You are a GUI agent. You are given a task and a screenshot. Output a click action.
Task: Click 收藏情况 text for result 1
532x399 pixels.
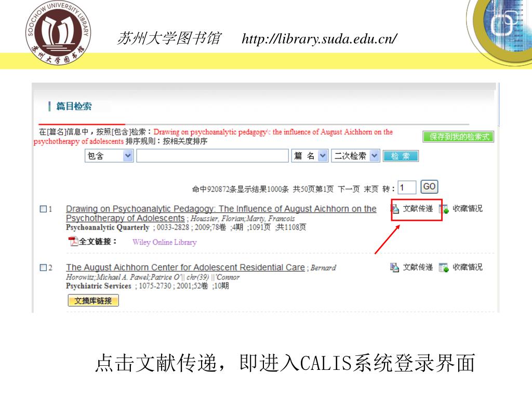[x=468, y=209]
